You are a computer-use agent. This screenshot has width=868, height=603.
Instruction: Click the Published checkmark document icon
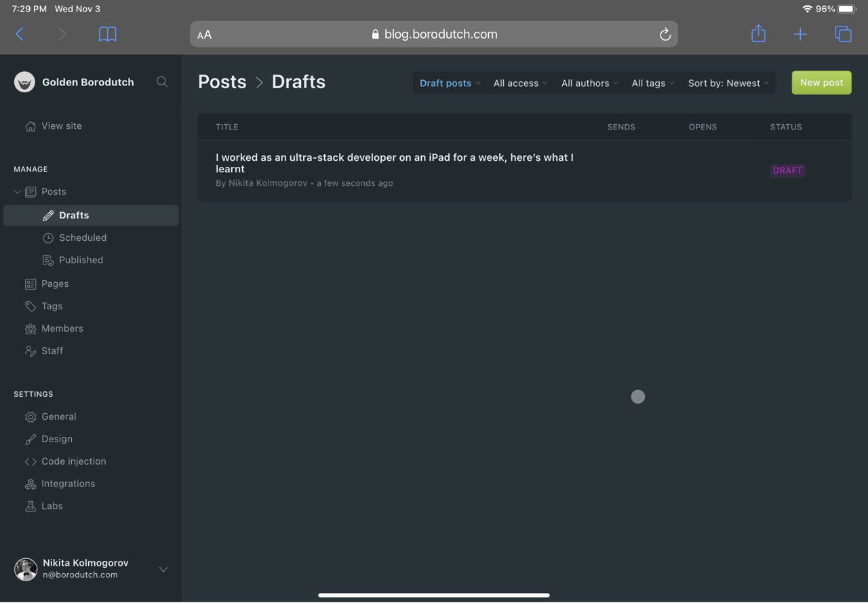click(x=48, y=260)
